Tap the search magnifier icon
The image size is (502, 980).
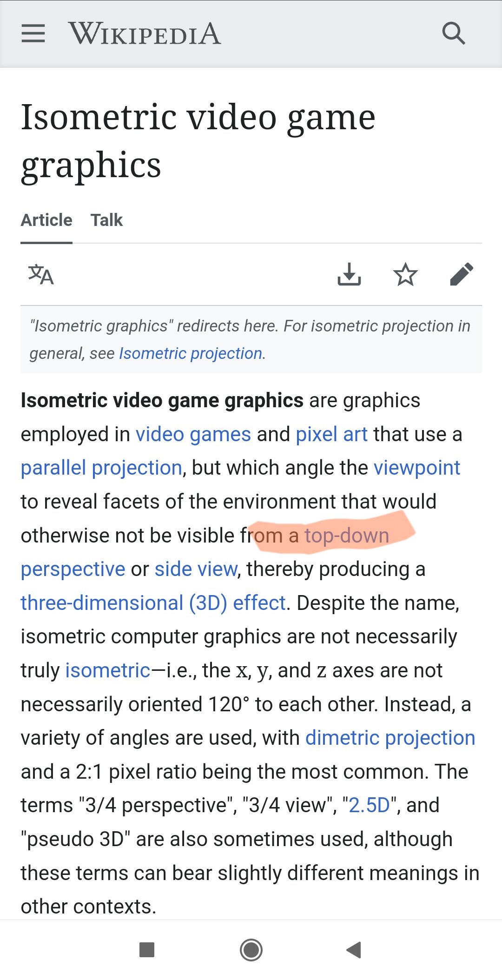pos(453,33)
